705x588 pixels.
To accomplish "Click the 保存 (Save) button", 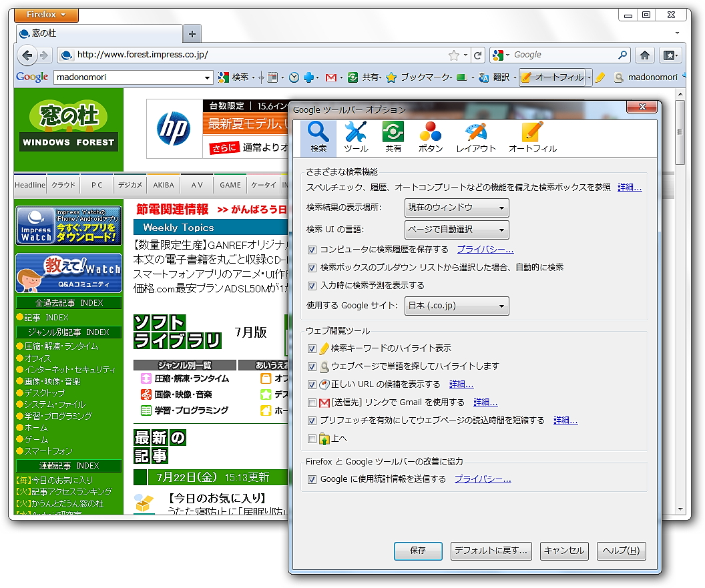I will click(418, 551).
